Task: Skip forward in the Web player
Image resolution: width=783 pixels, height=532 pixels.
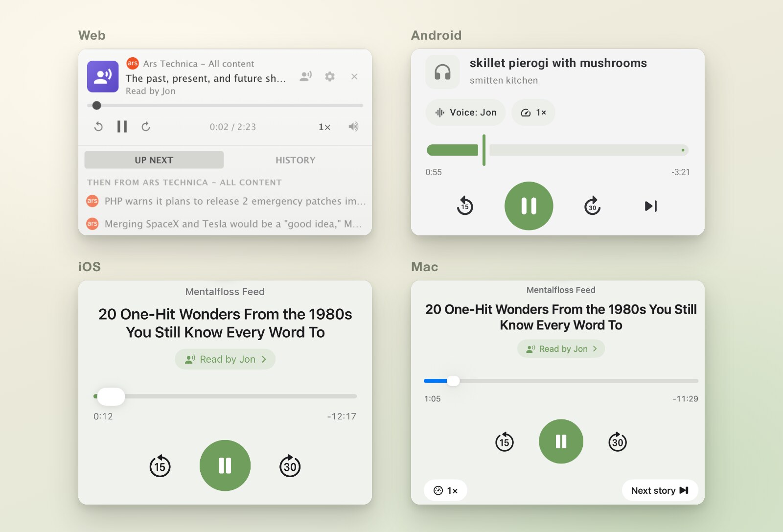Action: pyautogui.click(x=146, y=127)
